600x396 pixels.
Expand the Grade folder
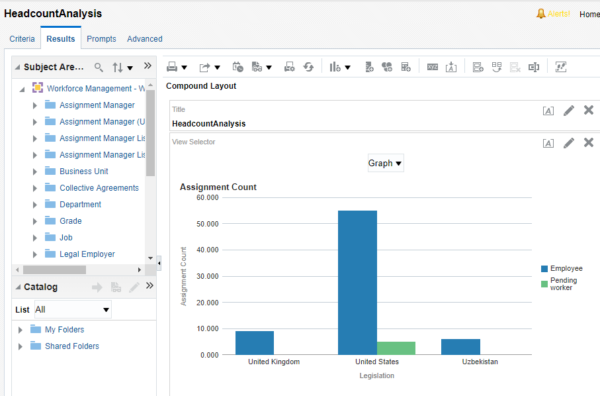pyautogui.click(x=34, y=221)
